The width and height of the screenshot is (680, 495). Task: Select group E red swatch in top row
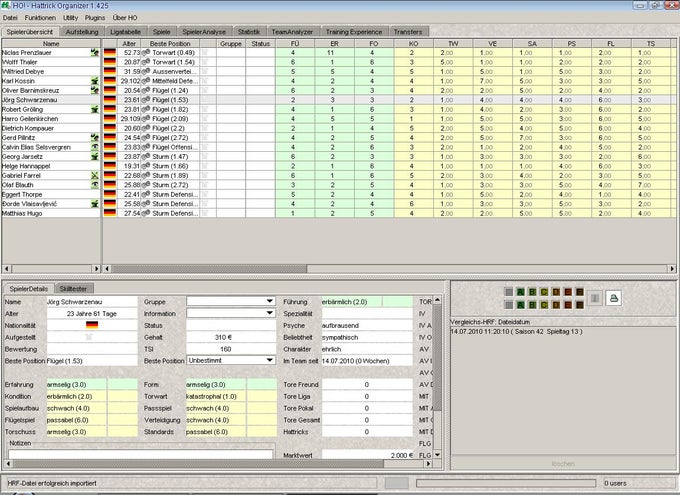tap(567, 292)
